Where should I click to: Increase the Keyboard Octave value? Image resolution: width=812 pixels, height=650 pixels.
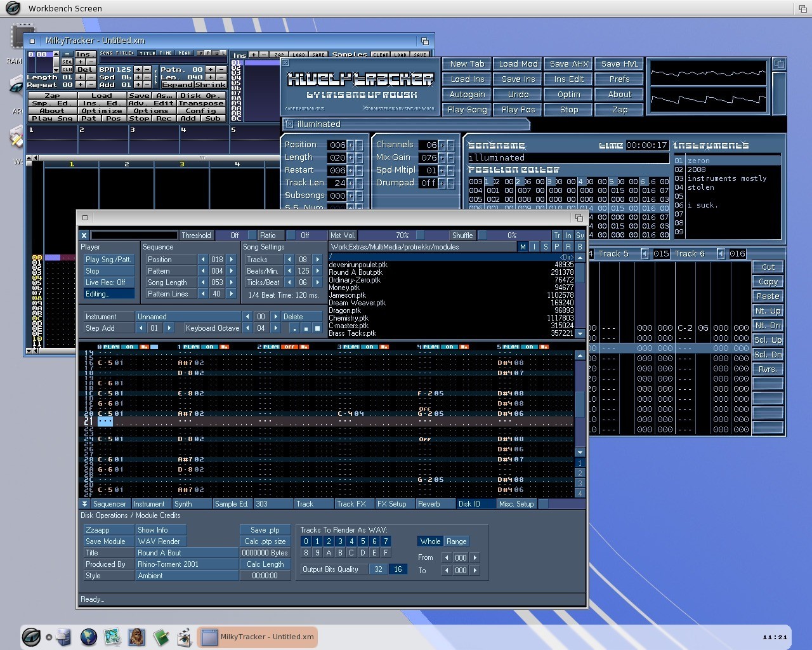275,328
